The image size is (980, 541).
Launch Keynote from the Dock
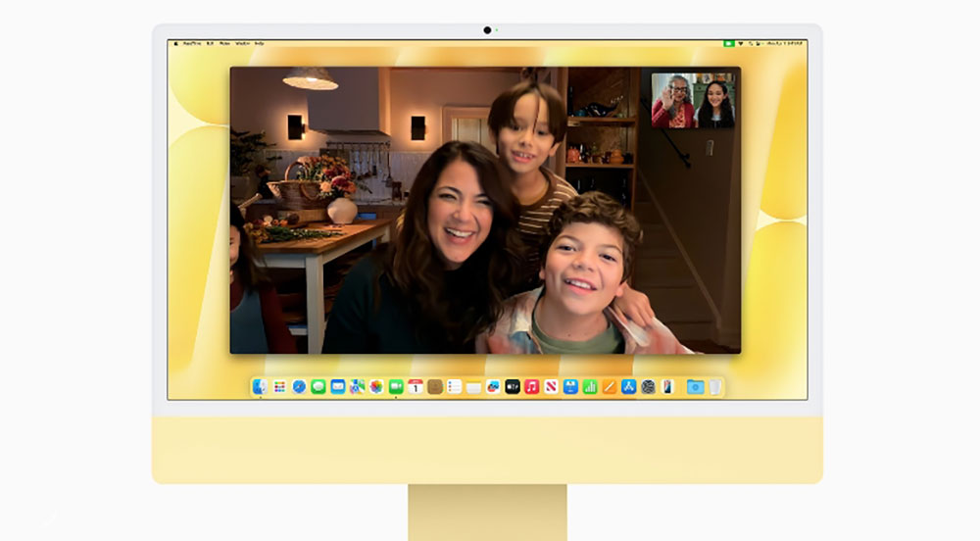coord(570,387)
